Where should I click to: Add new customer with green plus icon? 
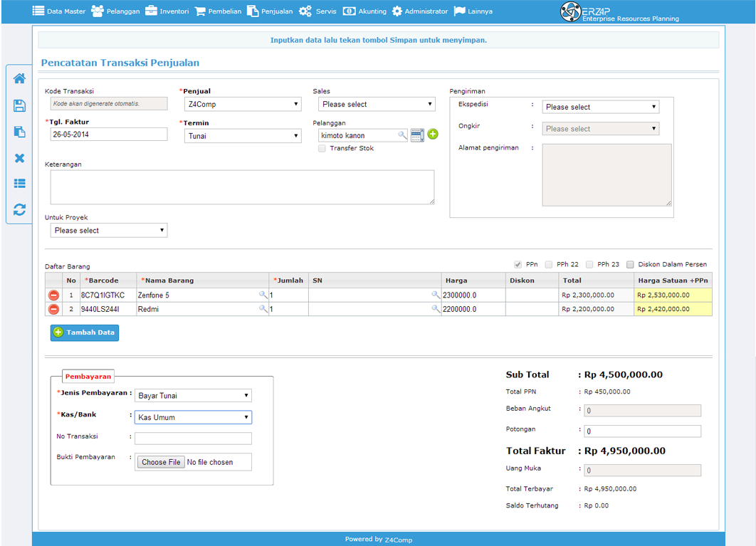[433, 134]
